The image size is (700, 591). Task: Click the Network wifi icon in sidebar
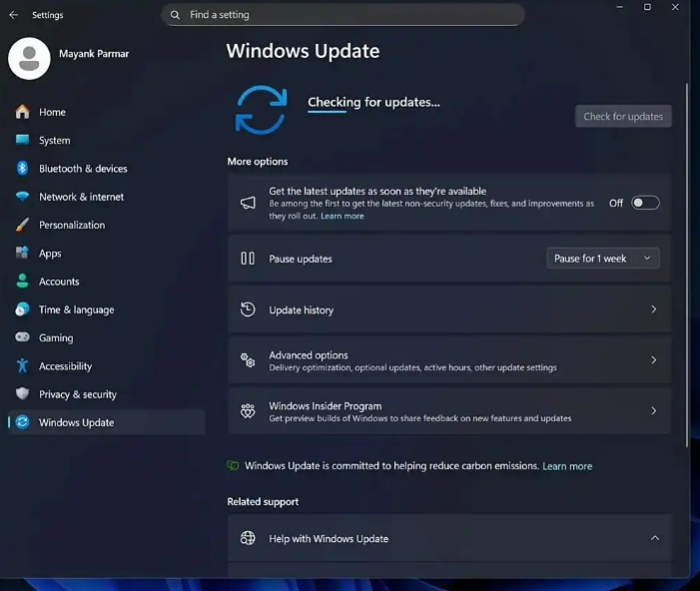pyautogui.click(x=22, y=196)
